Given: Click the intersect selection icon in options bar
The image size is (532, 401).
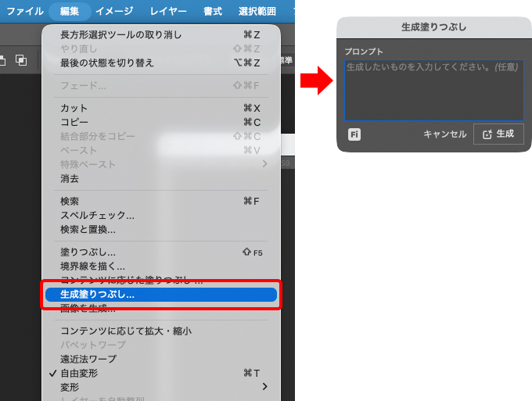Looking at the screenshot, I should tap(21, 60).
